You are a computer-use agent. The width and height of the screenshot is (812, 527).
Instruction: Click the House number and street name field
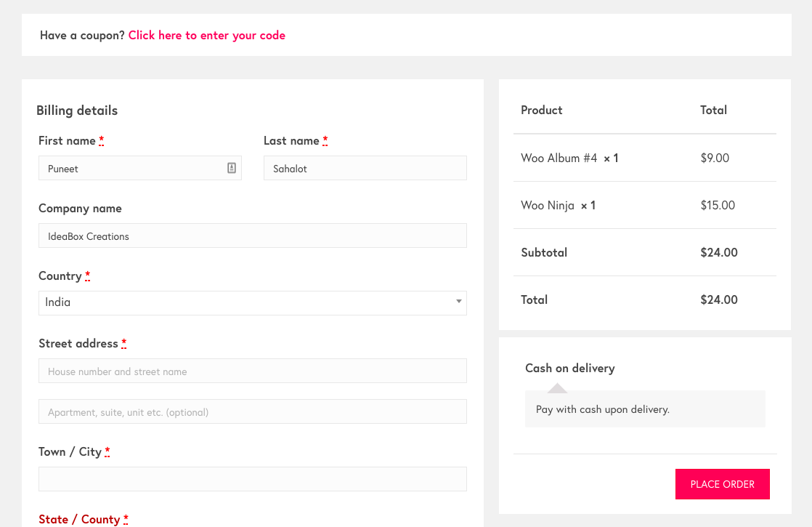pos(253,371)
